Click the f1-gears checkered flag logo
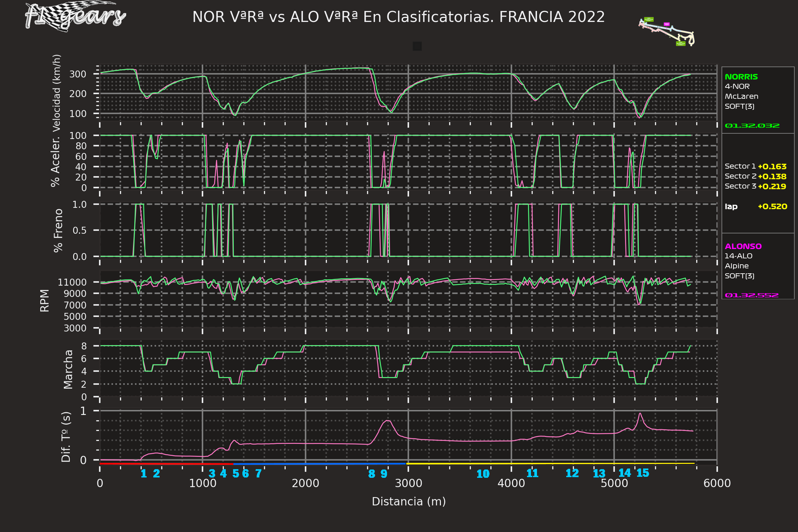 tap(75, 16)
